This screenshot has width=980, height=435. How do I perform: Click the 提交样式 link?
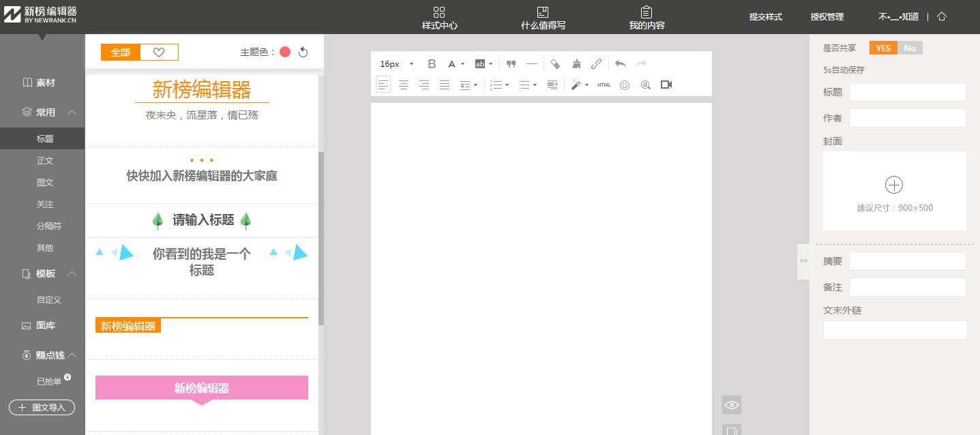point(765,17)
